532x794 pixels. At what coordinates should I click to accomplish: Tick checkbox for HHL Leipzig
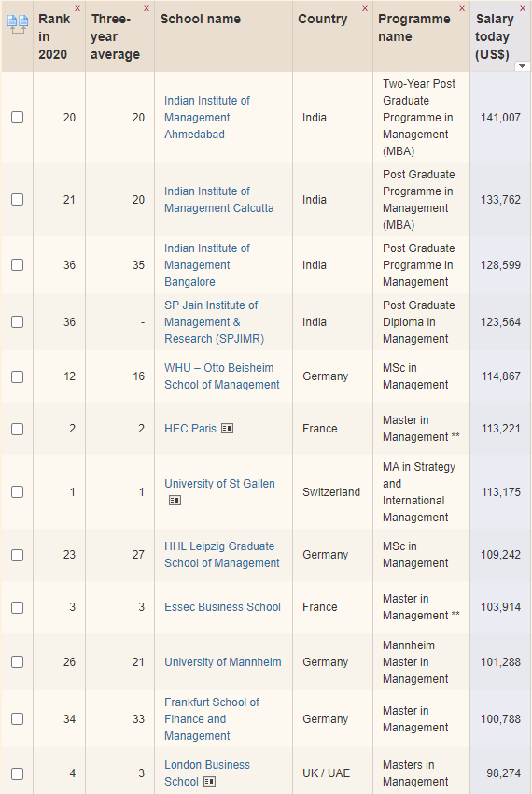click(17, 555)
